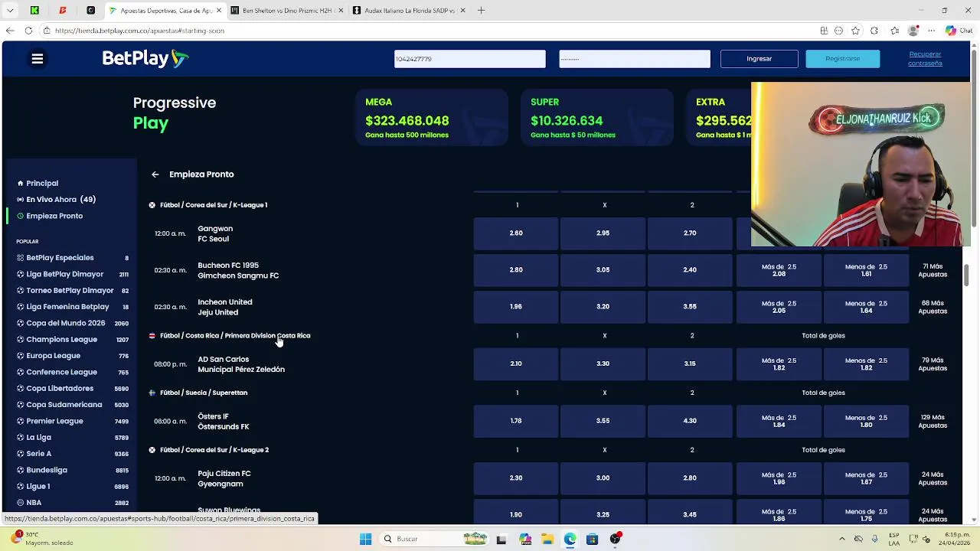Screen dimensions: 980x551
Task: Open Task View on taskbar
Action: pyautogui.click(x=501, y=539)
